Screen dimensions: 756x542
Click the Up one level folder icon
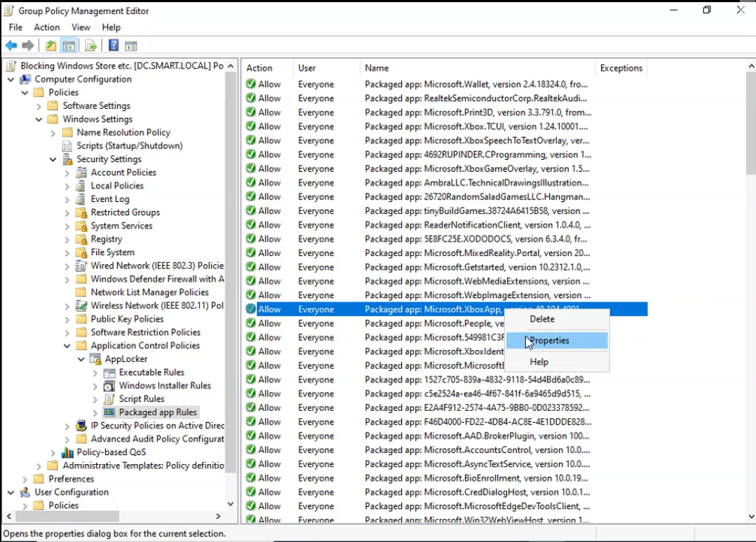pyautogui.click(x=50, y=46)
